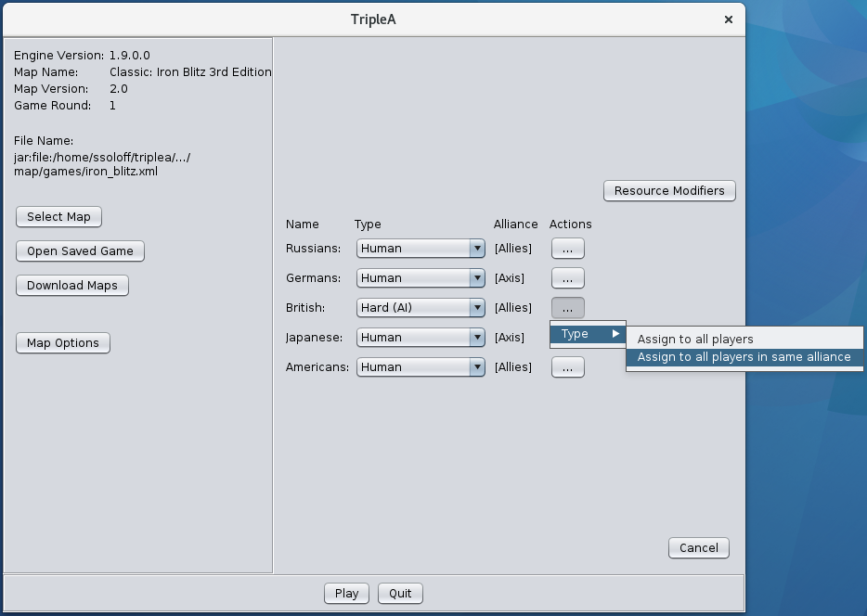Click the Alliance column header
This screenshot has height=616, width=867.
(x=516, y=225)
